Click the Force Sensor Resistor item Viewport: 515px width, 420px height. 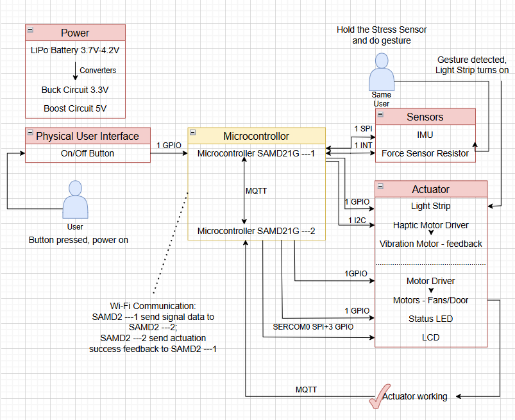(425, 153)
